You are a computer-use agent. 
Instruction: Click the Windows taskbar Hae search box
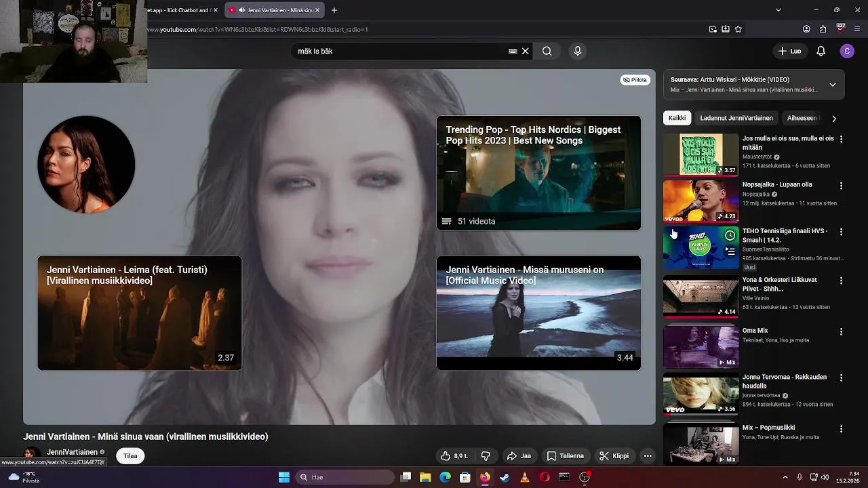click(x=346, y=477)
